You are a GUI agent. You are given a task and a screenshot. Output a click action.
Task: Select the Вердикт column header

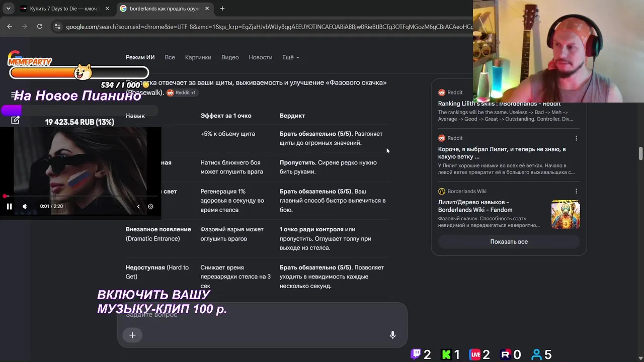pyautogui.click(x=292, y=116)
